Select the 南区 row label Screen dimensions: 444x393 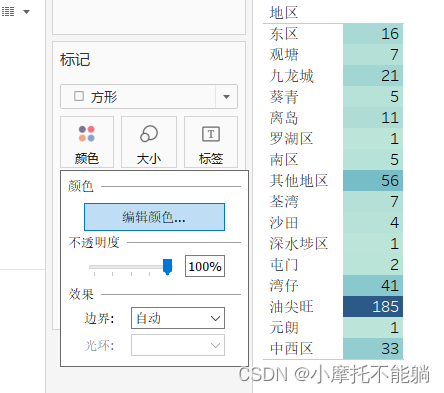[284, 160]
